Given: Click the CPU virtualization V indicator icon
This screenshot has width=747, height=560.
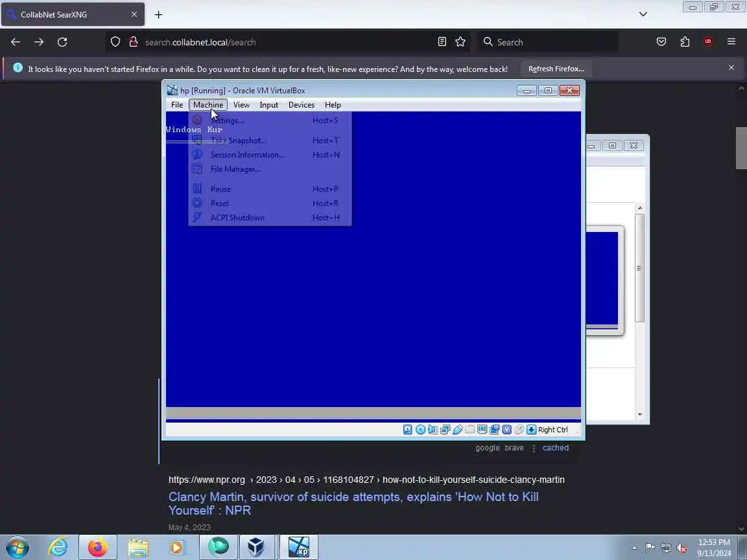Looking at the screenshot, I should coord(507,430).
